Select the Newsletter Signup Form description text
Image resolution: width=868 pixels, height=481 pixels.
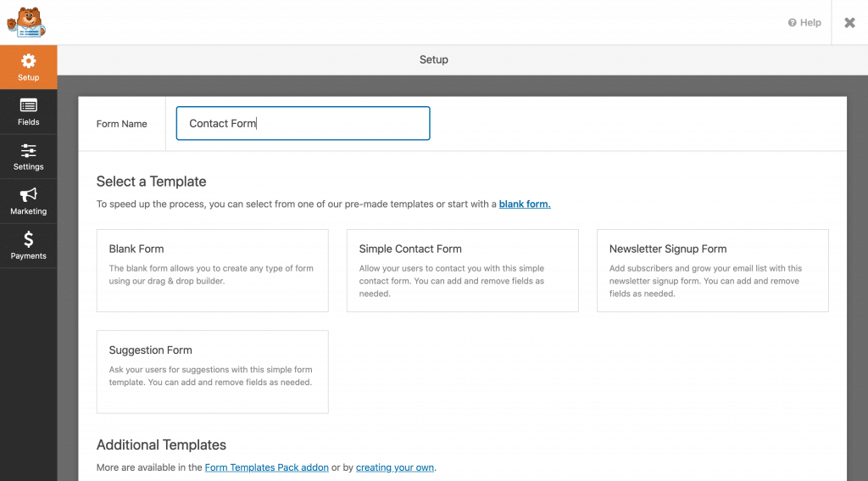[x=706, y=281]
